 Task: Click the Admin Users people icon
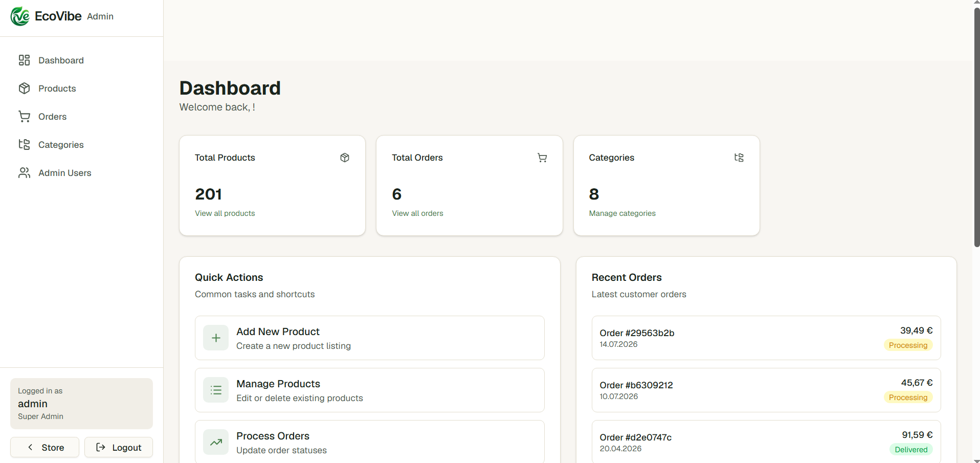[x=24, y=173]
